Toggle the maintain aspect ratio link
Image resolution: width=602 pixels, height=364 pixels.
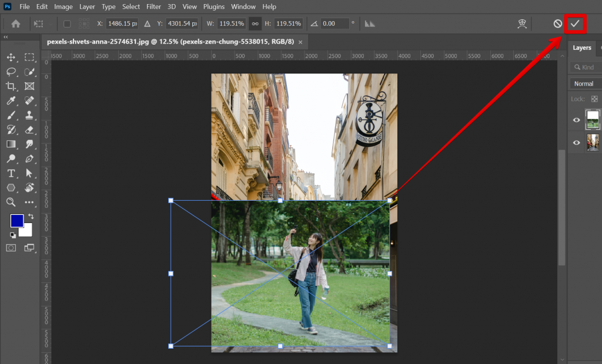tap(255, 23)
